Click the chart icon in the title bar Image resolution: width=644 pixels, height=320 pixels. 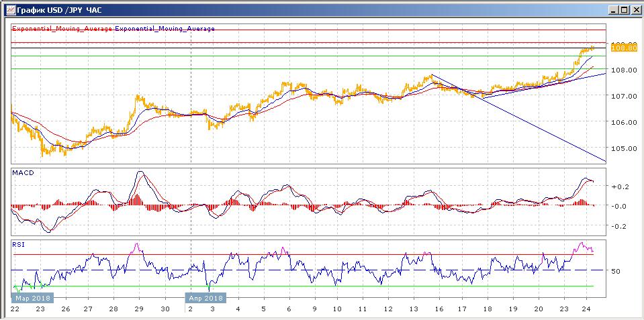point(11,9)
